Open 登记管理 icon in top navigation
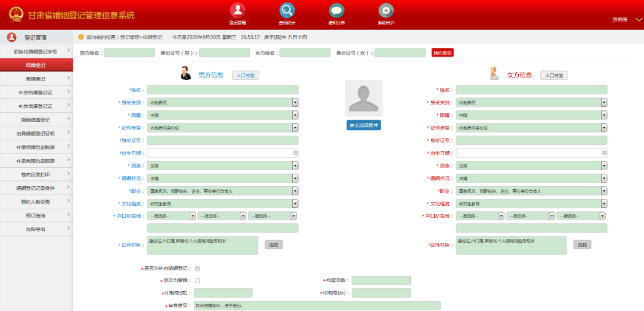The height and width of the screenshot is (311, 644). (x=237, y=10)
